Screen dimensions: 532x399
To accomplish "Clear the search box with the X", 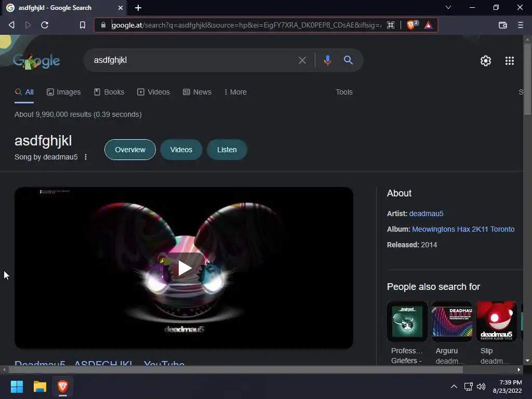I will 302,60.
